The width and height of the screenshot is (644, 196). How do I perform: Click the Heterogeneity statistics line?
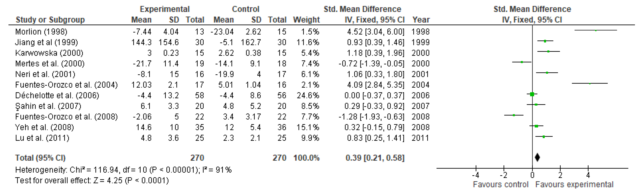click(x=123, y=170)
